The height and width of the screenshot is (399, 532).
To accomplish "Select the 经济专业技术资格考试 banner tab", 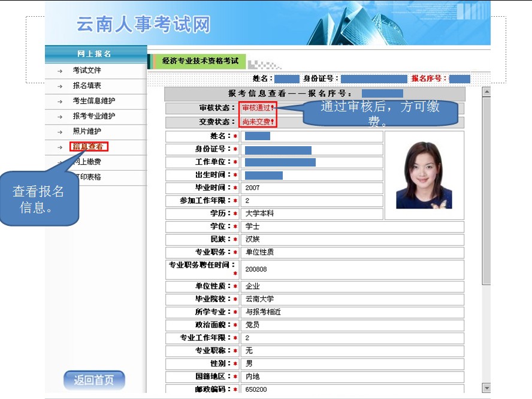I will click(199, 61).
